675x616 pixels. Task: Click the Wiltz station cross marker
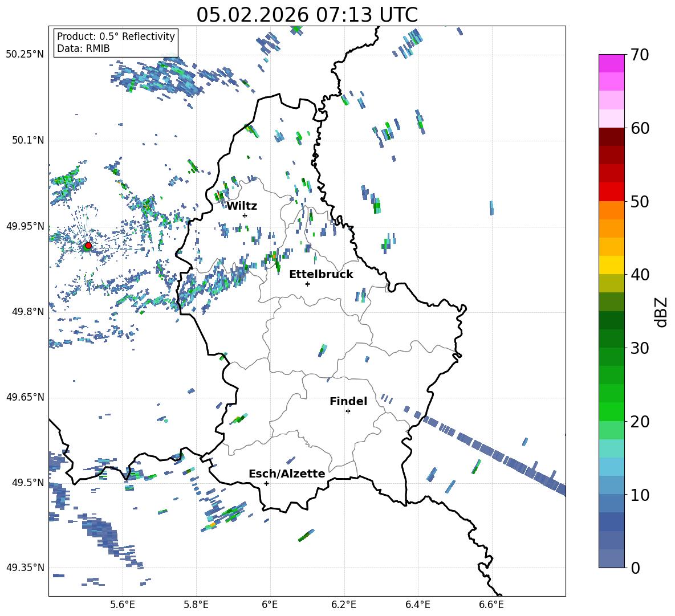(245, 215)
